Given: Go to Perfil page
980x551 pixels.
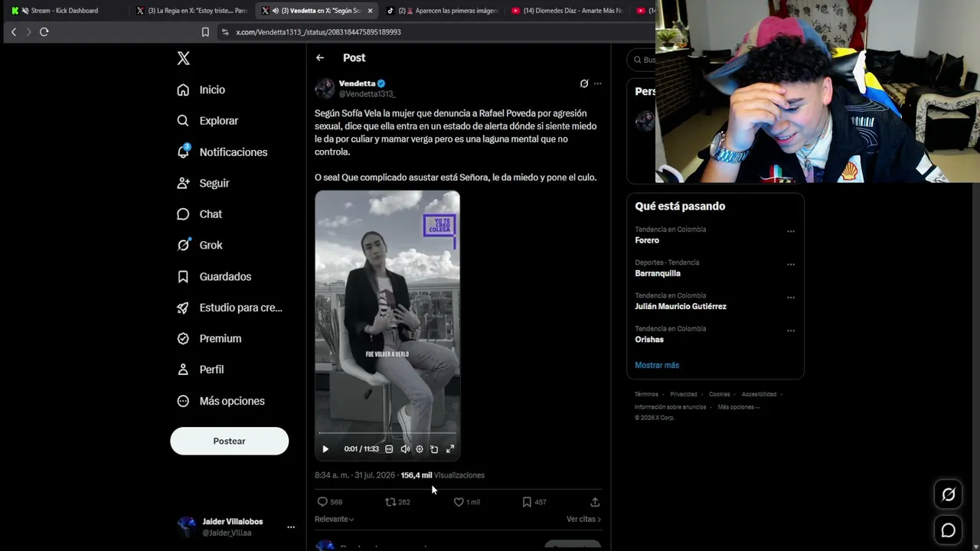Looking at the screenshot, I should [200, 370].
